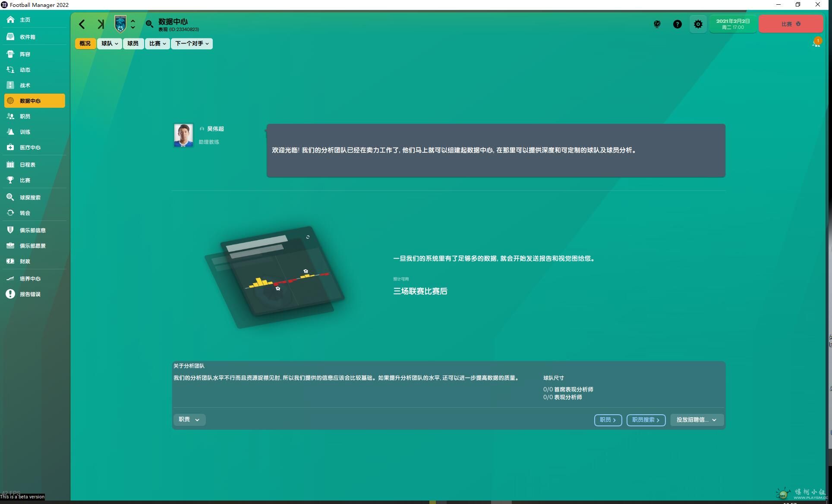Click 0/0 表现分析师 text
Viewport: 832px width, 504px height.
[x=562, y=397]
